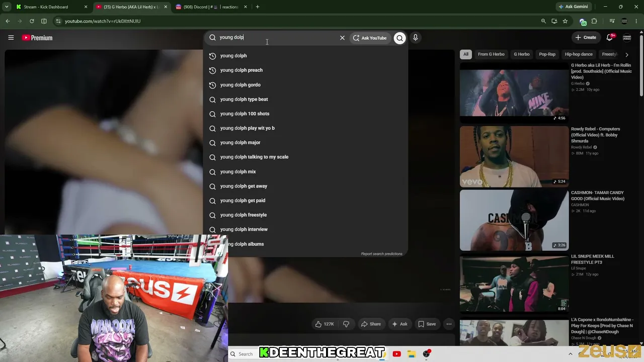Select the Pop-Rap filter chip
644x362 pixels.
point(547,54)
